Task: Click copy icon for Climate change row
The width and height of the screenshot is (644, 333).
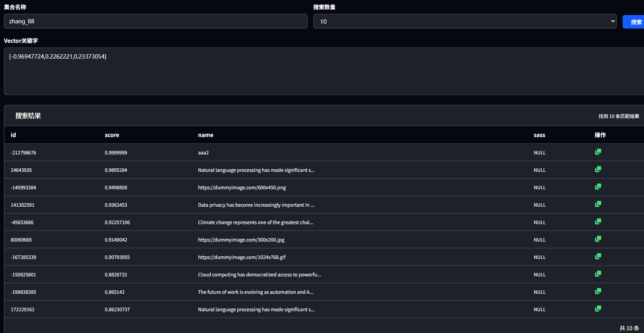Action: point(598,222)
